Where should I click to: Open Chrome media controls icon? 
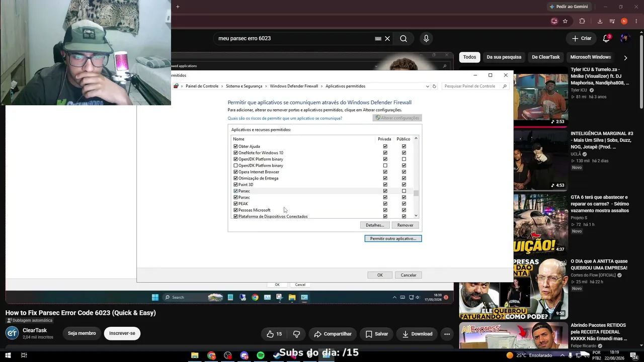tap(612, 21)
